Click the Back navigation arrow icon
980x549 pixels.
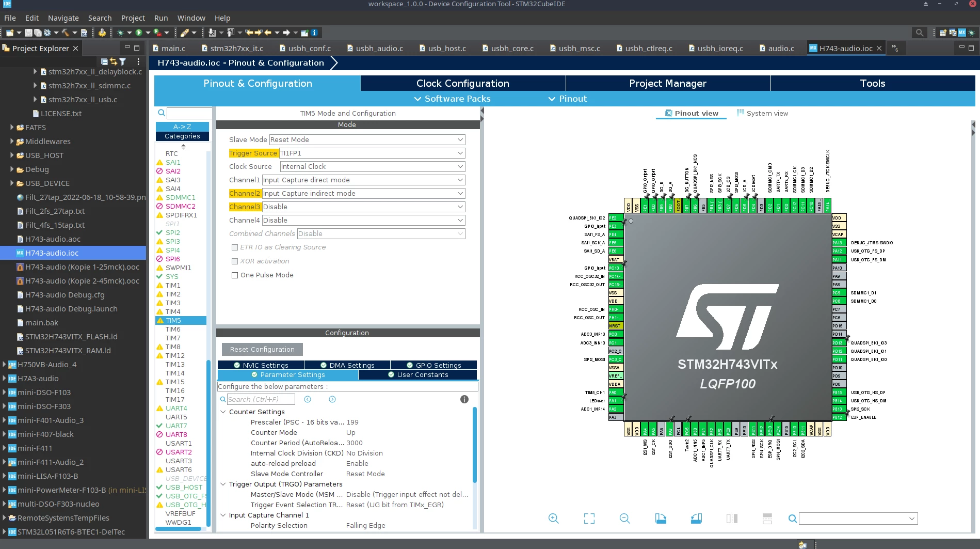click(268, 33)
